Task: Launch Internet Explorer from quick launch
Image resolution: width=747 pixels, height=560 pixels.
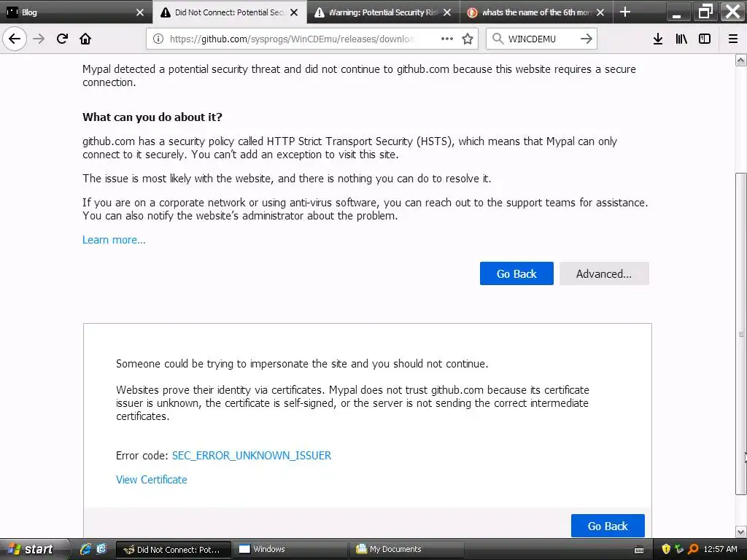Action: pyautogui.click(x=85, y=549)
